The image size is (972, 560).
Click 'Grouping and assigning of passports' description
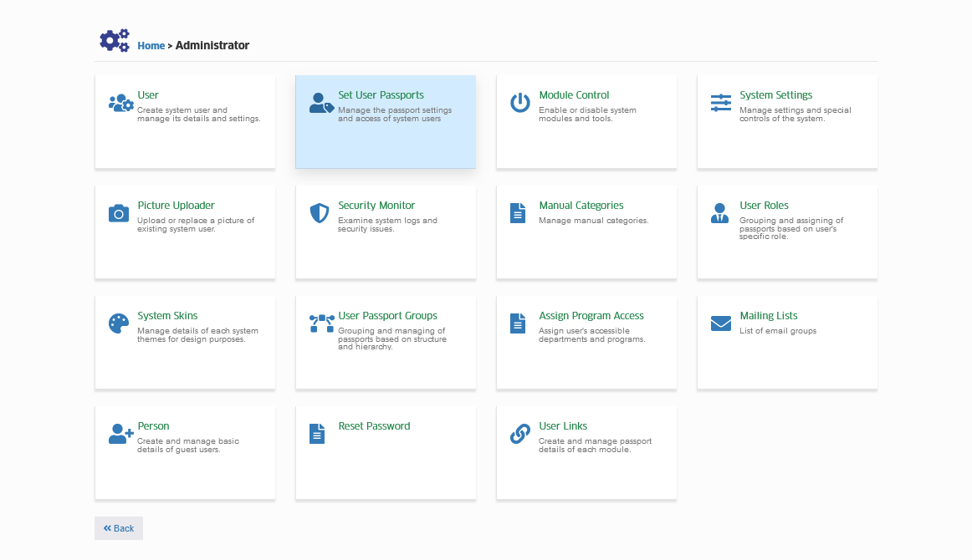(x=791, y=228)
